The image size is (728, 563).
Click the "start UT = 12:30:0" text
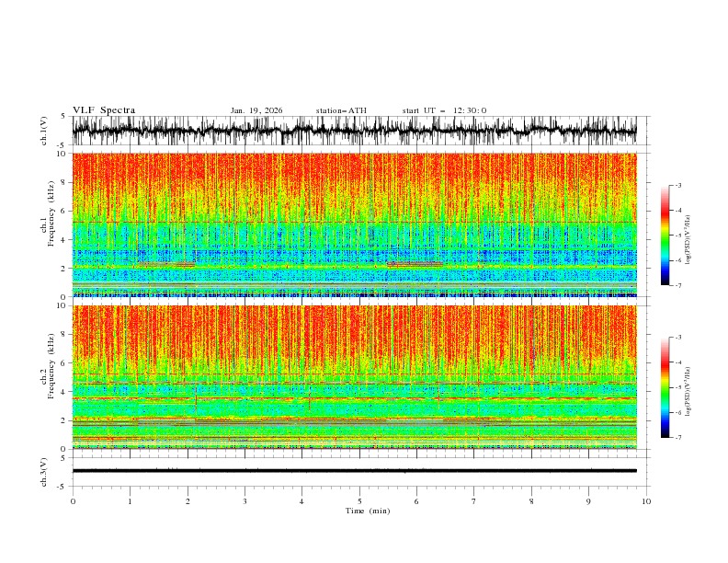tap(444, 110)
